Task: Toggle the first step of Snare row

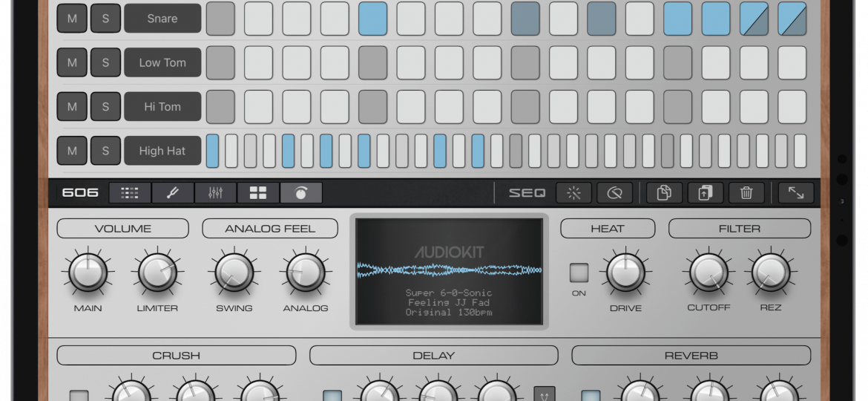Action: tap(220, 19)
